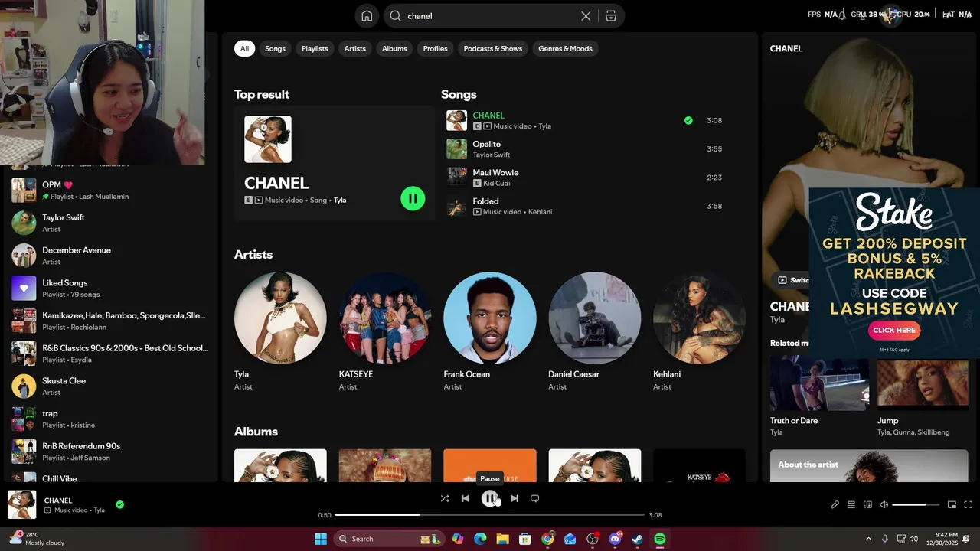Adjust the volume slider
980x551 pixels.
916,504
